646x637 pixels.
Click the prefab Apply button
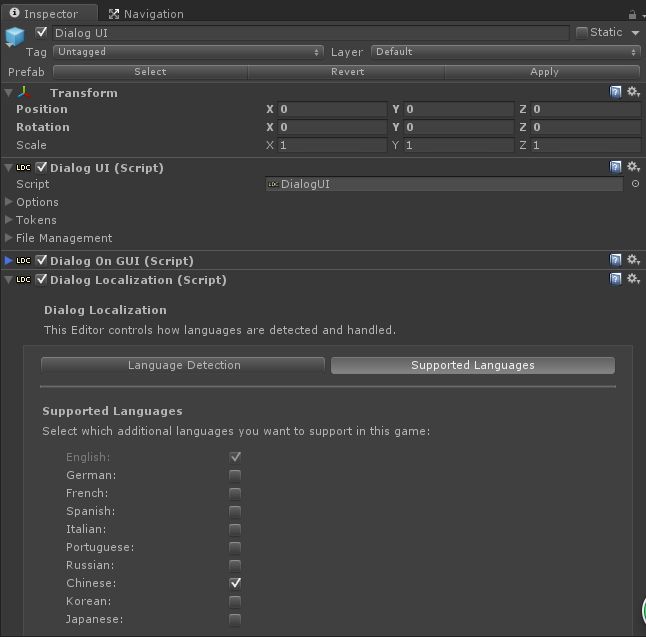pos(543,72)
